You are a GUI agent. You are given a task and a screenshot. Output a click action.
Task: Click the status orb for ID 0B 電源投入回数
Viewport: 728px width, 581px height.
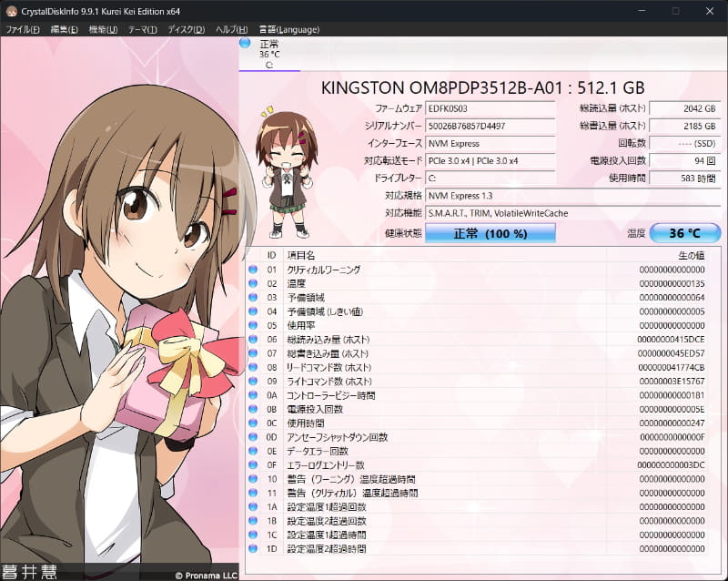[x=253, y=409]
